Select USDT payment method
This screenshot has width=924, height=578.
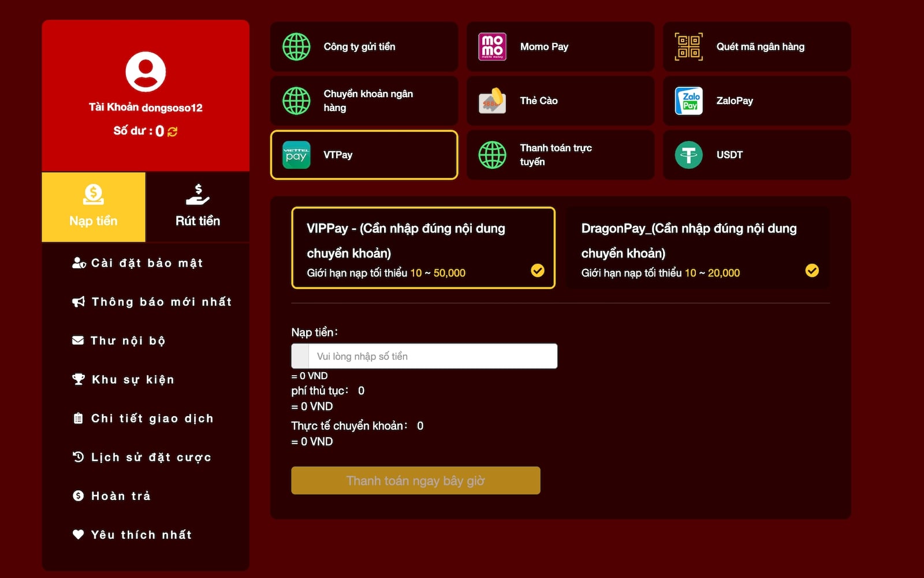[x=757, y=155]
